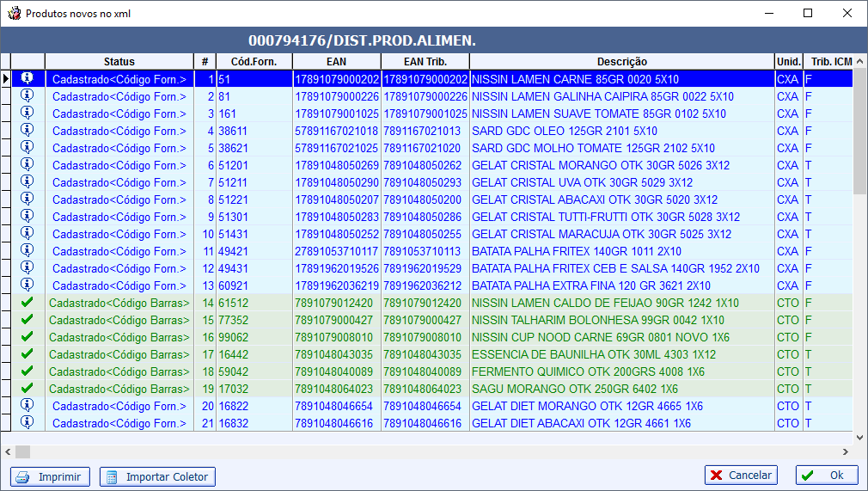
Task: Click vertical scrollbar down arrow
Action: (859, 437)
